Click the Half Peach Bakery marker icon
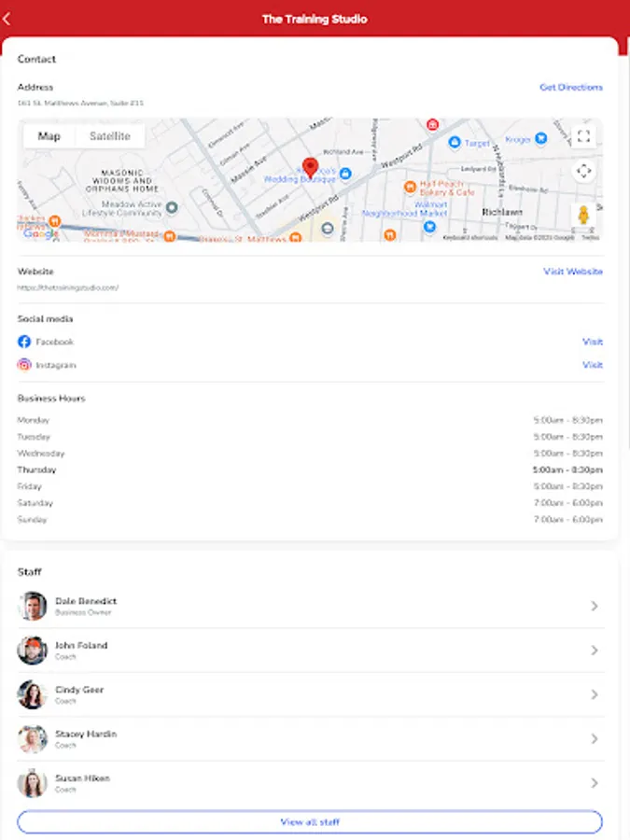The width and height of the screenshot is (630, 840). coord(410,187)
